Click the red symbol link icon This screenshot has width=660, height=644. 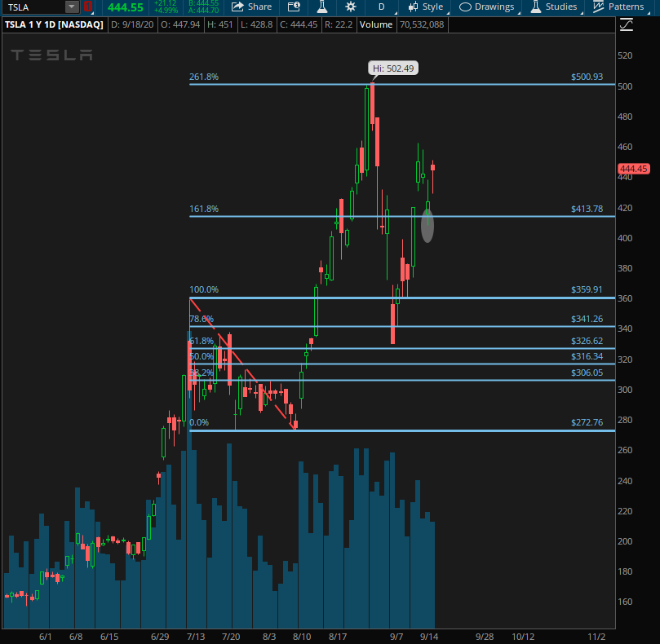tap(87, 7)
